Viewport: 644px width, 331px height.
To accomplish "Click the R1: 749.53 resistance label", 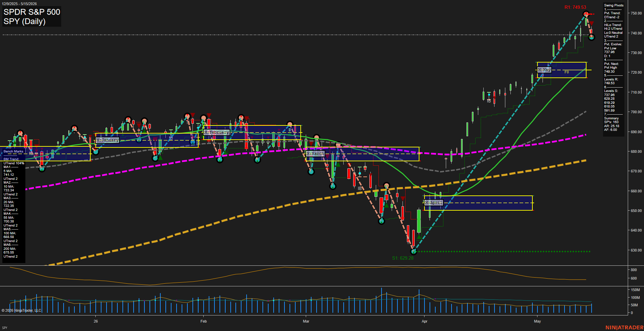I will pos(575,7).
